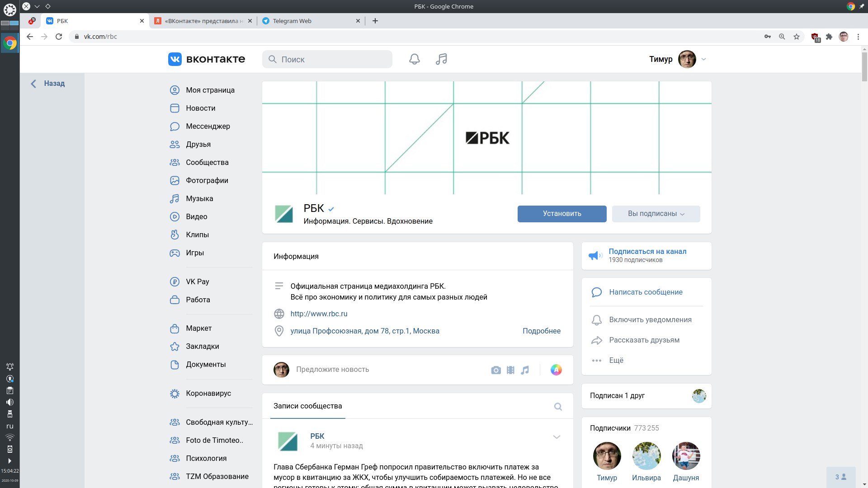Click the РБК community avatar in header

(284, 214)
